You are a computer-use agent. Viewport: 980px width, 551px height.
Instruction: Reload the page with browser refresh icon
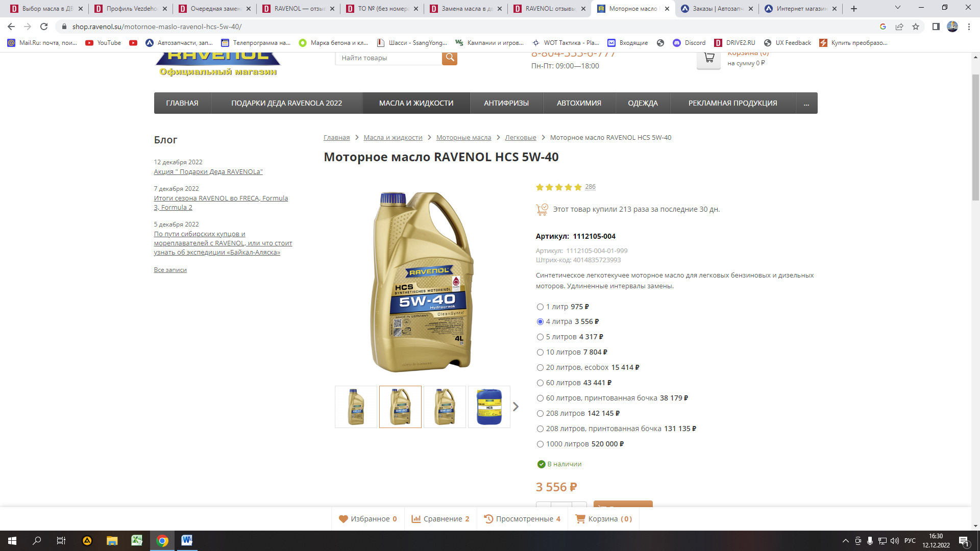[44, 27]
